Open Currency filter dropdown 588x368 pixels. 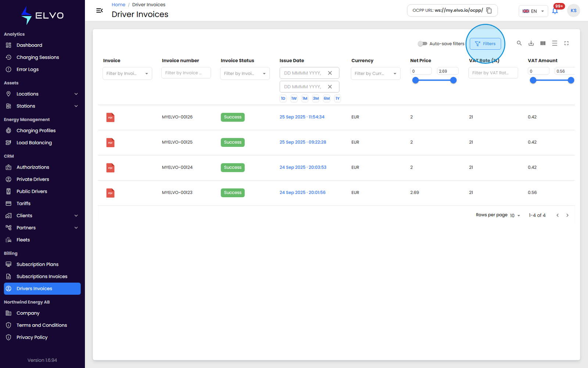pos(376,74)
